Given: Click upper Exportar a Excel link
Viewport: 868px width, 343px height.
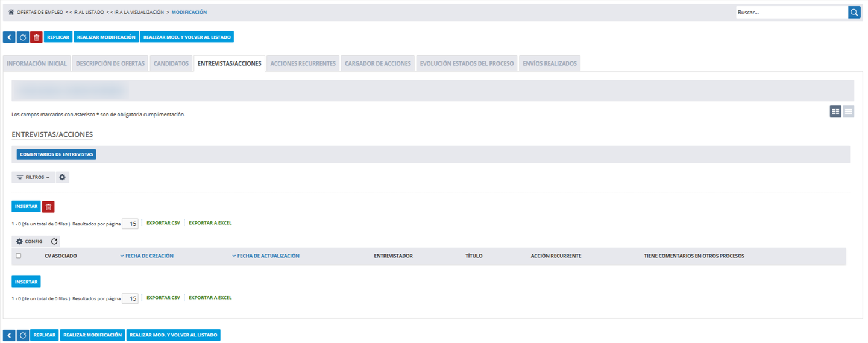Looking at the screenshot, I should pyautogui.click(x=210, y=223).
